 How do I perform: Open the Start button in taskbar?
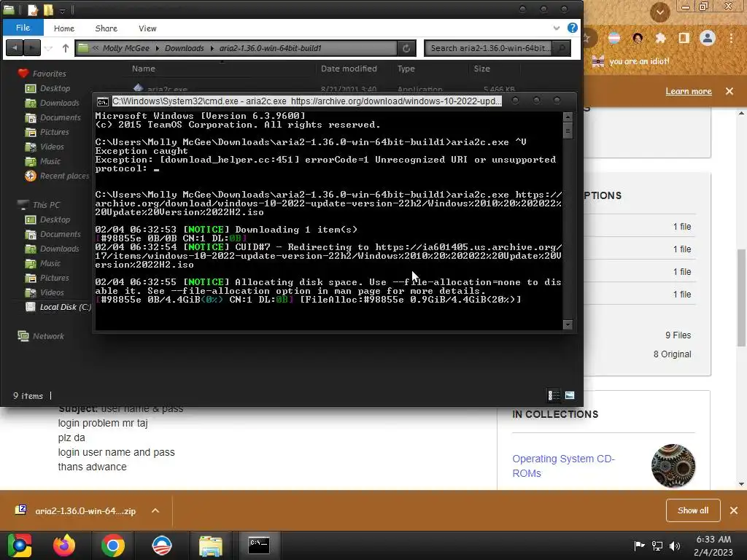tap(20, 545)
